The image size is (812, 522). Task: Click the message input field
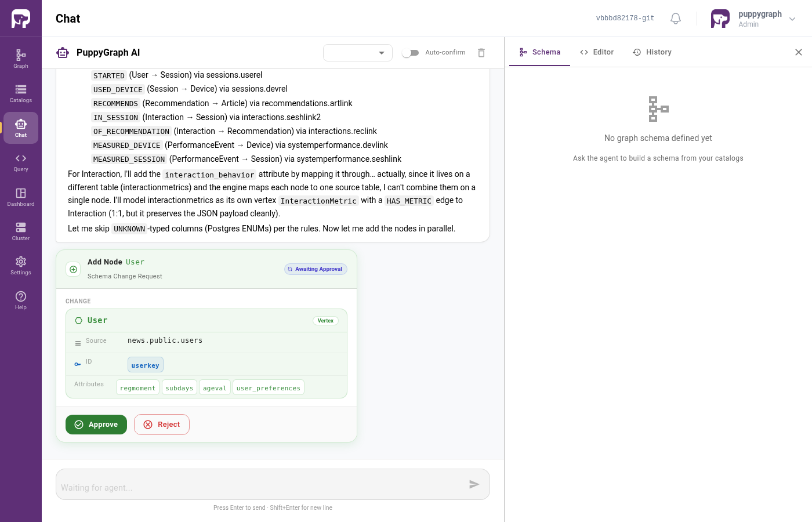coord(261,484)
